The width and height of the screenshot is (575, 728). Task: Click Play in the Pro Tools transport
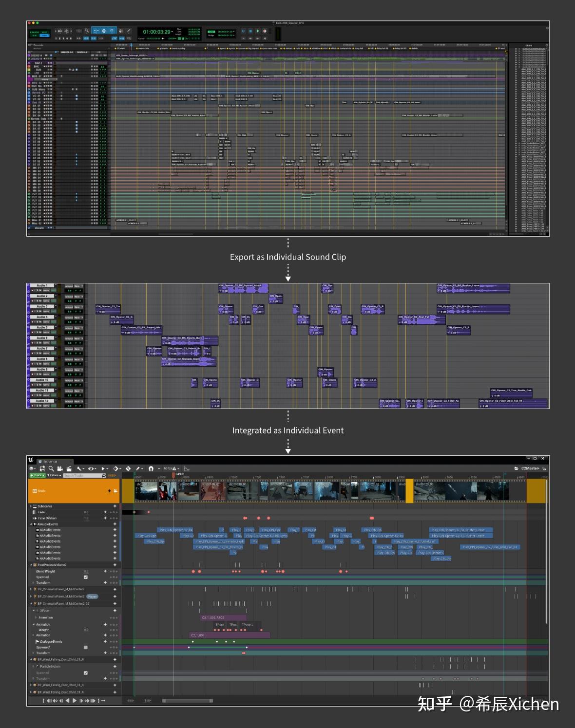tap(257, 31)
